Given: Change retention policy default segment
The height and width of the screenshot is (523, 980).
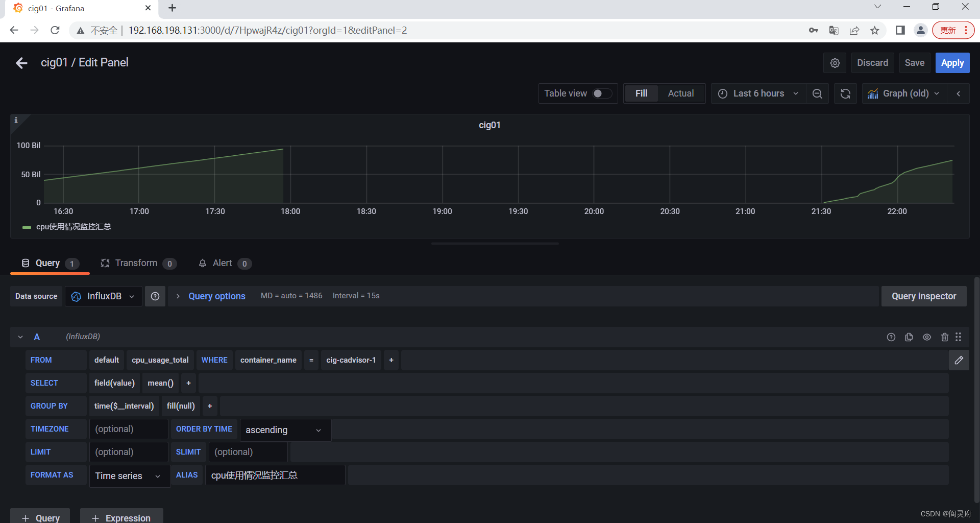Looking at the screenshot, I should (107, 360).
